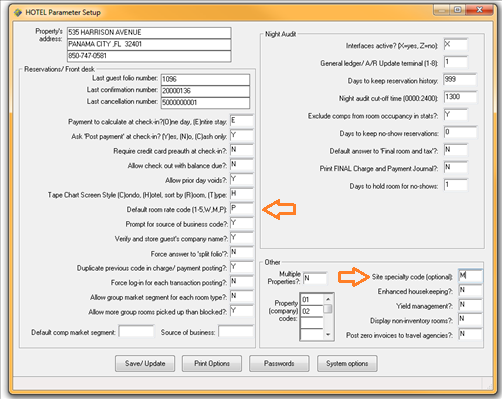Click Days to hold room for no-shows field
This screenshot has width=502, height=399.
point(456,185)
